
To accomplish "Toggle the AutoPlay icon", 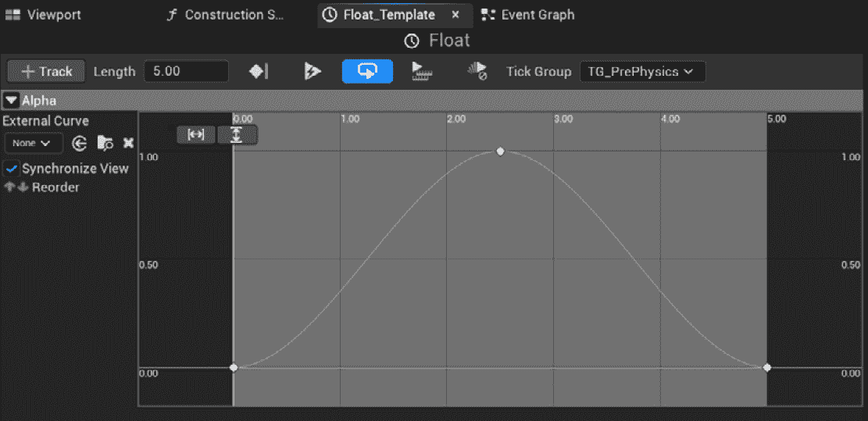I will coord(313,71).
